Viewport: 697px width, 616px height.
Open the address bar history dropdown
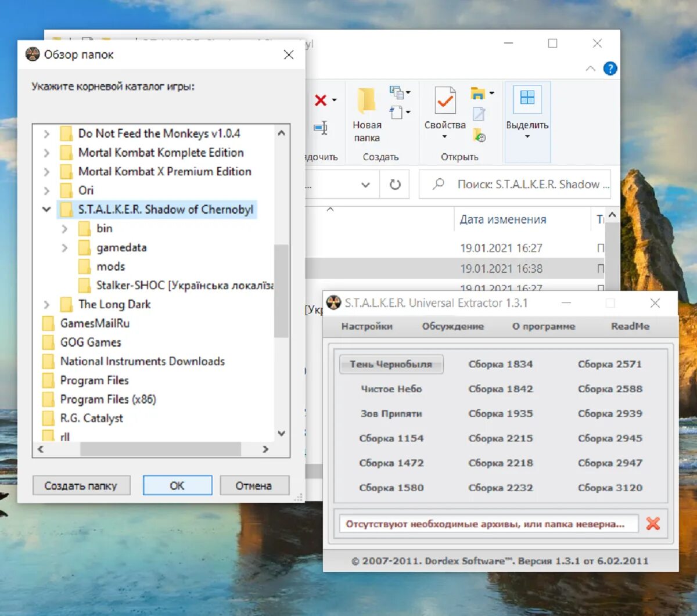pyautogui.click(x=365, y=185)
